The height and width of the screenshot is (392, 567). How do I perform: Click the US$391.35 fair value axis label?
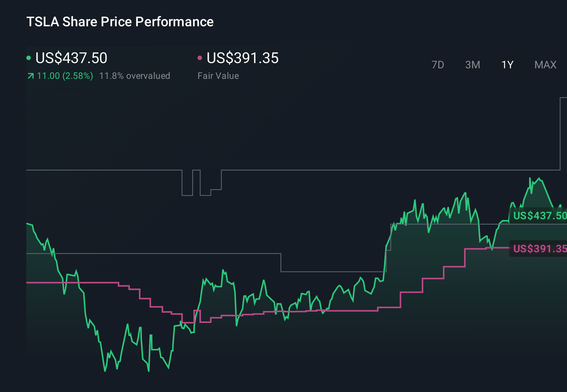(x=539, y=249)
